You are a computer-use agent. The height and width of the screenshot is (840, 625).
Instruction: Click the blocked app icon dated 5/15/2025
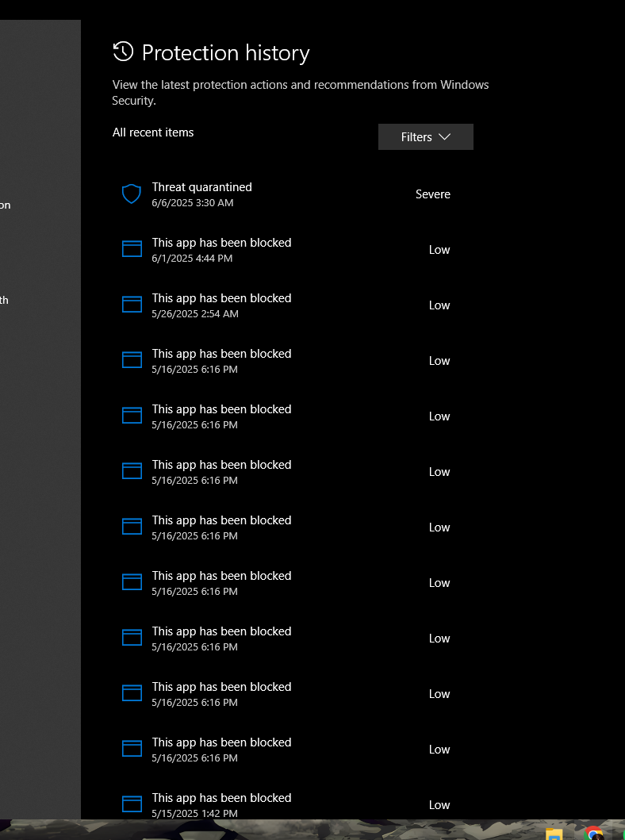pyautogui.click(x=132, y=804)
